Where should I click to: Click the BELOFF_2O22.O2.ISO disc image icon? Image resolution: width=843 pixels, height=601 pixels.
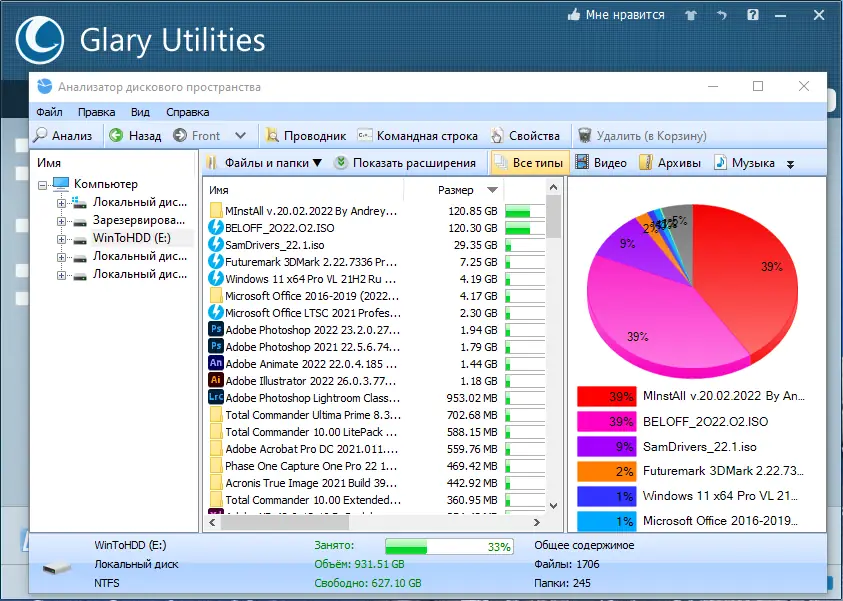pyautogui.click(x=216, y=228)
